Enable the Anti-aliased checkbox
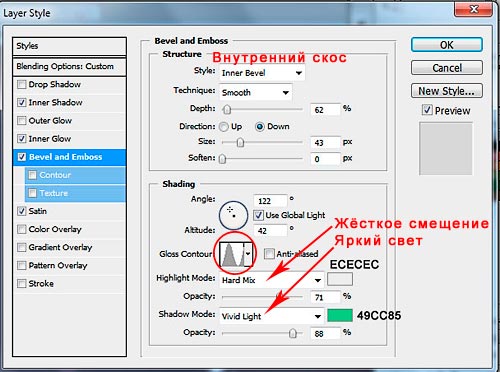Screen dimensions: 500x372 [x=269, y=254]
